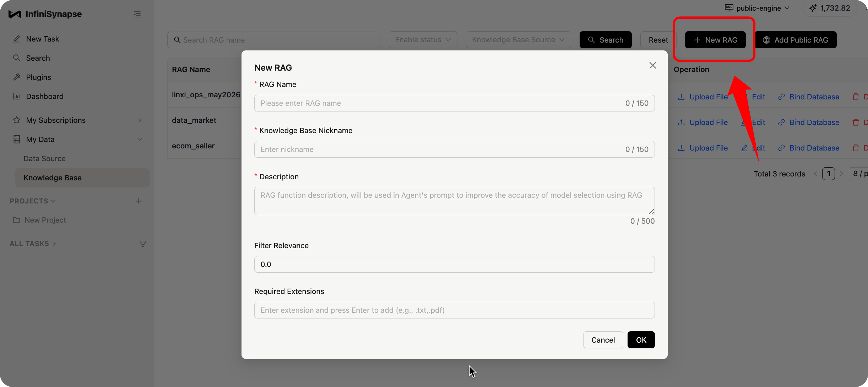This screenshot has height=387, width=868.
Task: Focus the RAG Name input field
Action: (x=455, y=103)
